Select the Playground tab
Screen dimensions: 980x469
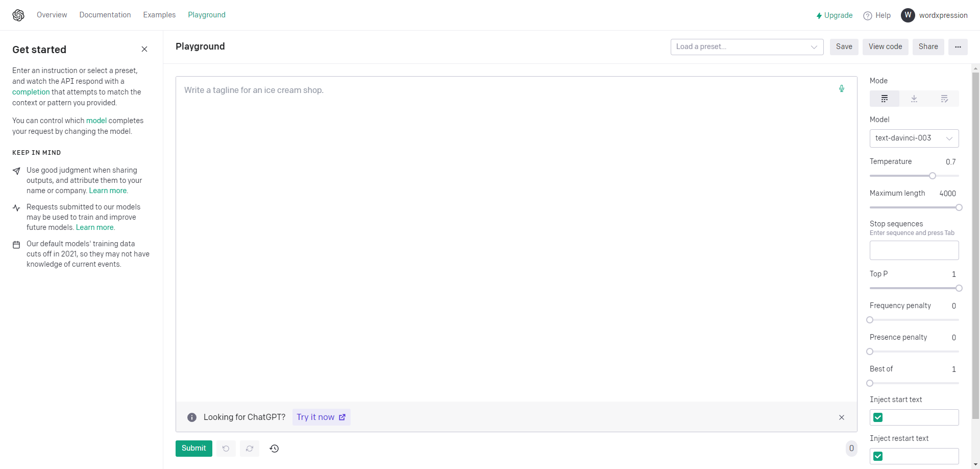pyautogui.click(x=207, y=15)
